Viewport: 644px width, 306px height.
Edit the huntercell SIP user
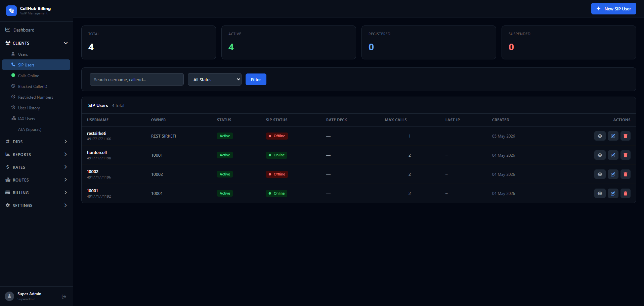coord(613,155)
